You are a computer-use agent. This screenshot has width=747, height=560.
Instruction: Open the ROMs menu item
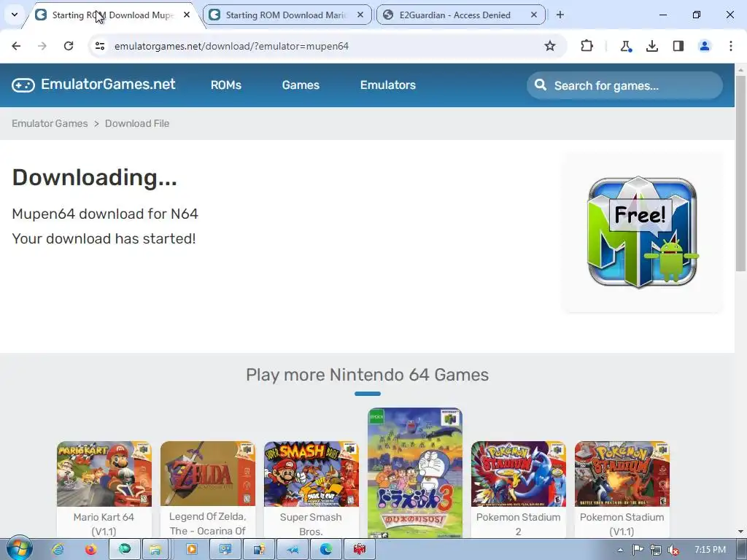pos(226,85)
